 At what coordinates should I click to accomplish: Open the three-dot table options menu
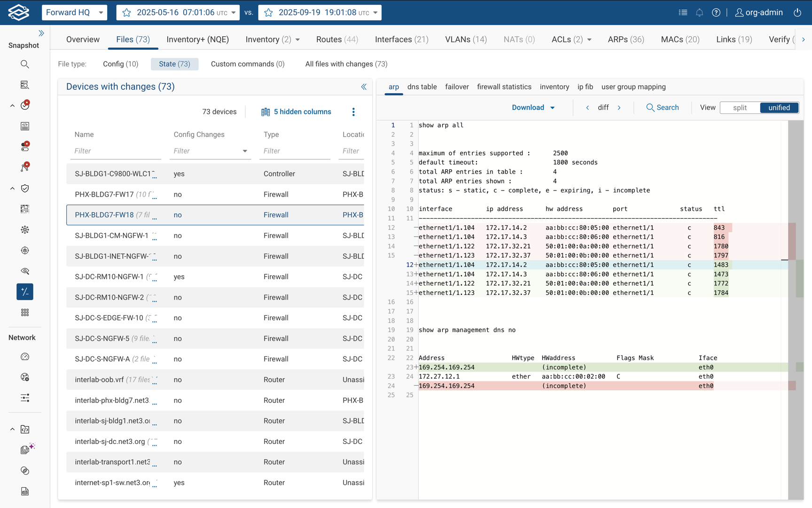(x=353, y=112)
